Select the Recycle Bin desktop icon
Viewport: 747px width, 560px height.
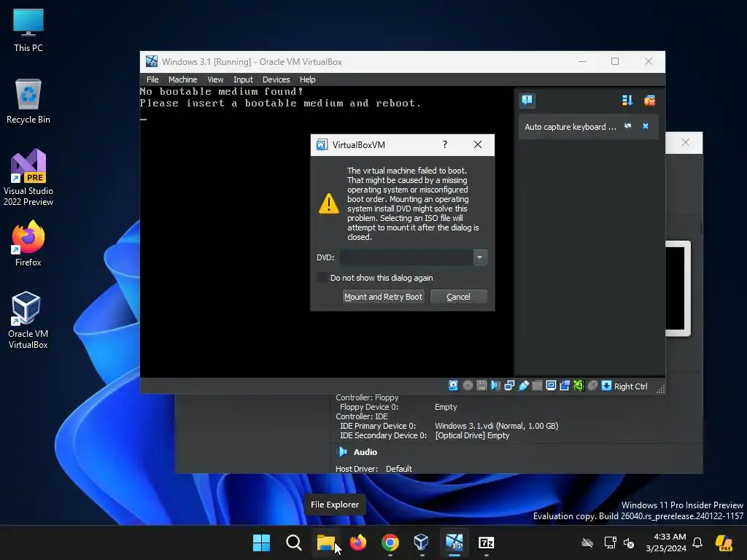pyautogui.click(x=28, y=101)
